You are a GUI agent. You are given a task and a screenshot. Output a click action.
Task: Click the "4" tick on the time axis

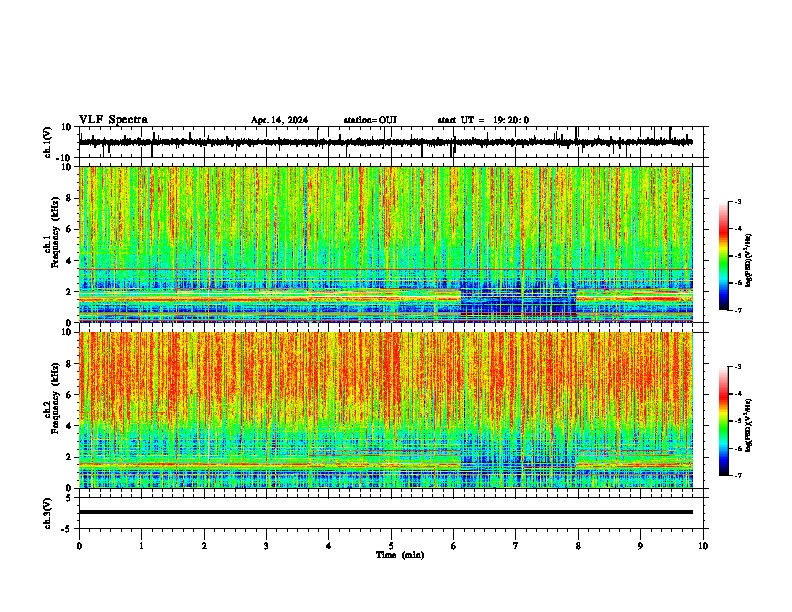(329, 546)
